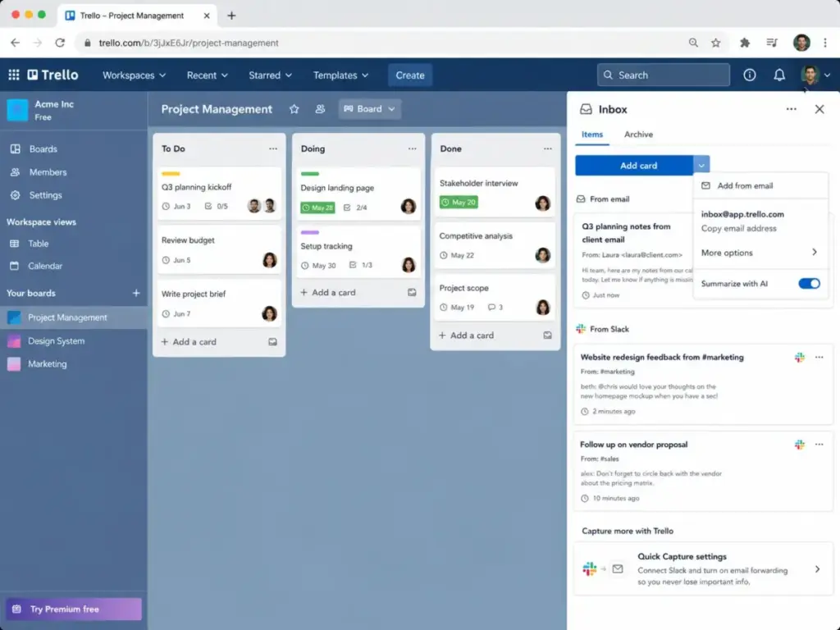Expand the Templates dropdown

[340, 75]
